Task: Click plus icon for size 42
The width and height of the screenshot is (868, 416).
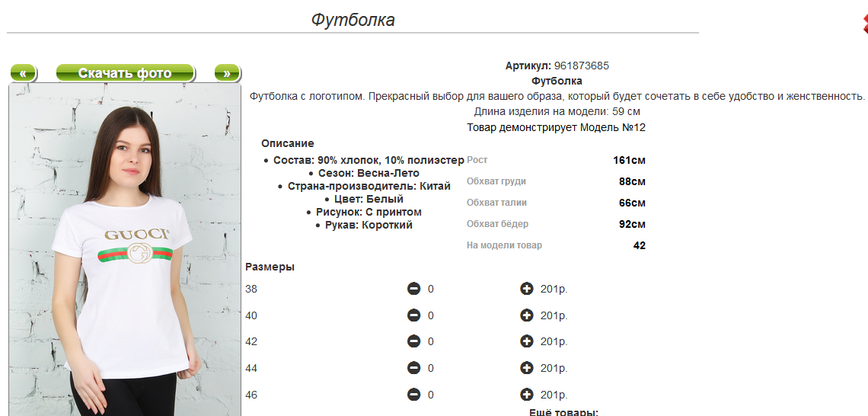Action: pyautogui.click(x=526, y=341)
